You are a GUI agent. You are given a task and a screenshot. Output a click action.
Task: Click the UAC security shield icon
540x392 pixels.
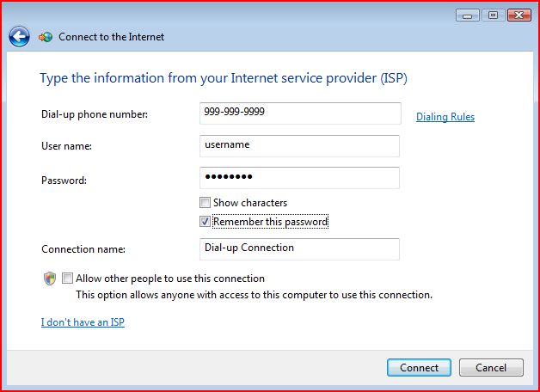coord(49,279)
